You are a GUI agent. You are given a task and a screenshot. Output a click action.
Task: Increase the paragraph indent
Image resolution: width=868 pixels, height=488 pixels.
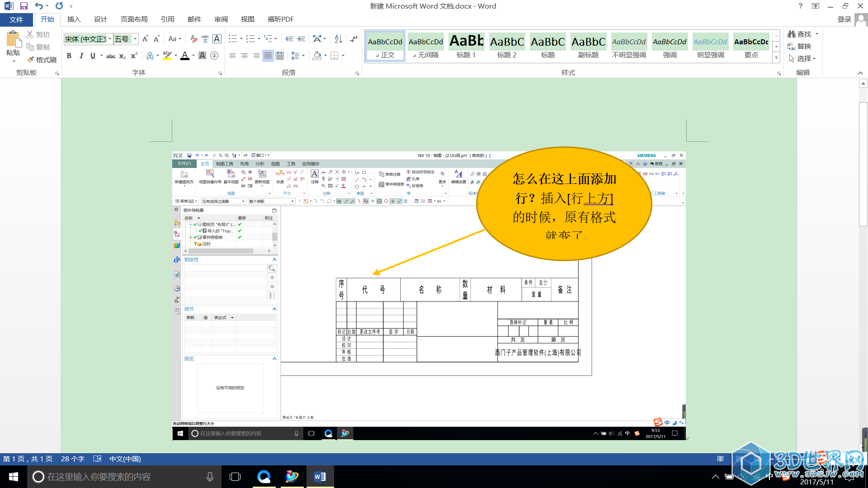point(301,39)
